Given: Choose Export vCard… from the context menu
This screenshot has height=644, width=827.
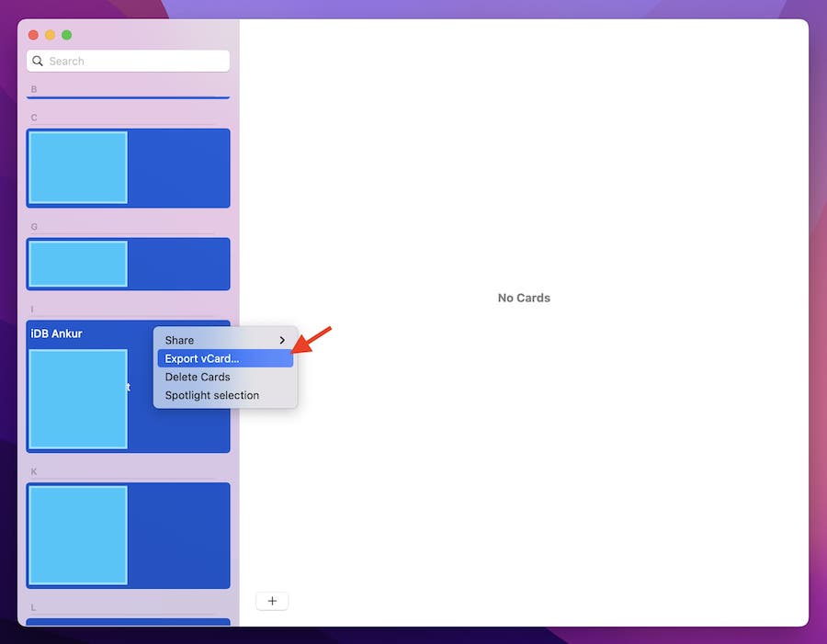Looking at the screenshot, I should (x=202, y=358).
